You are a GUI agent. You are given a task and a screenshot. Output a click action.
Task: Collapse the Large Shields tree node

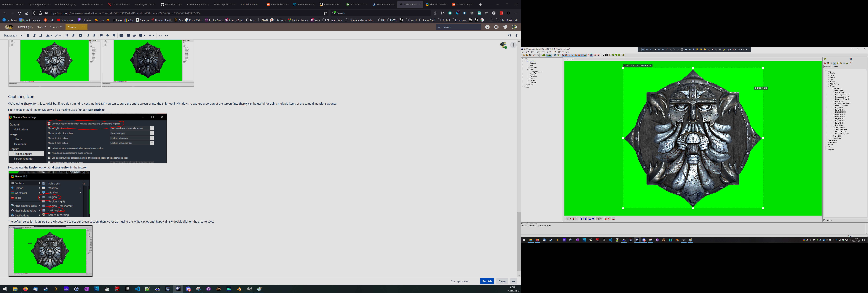pos(831,88)
